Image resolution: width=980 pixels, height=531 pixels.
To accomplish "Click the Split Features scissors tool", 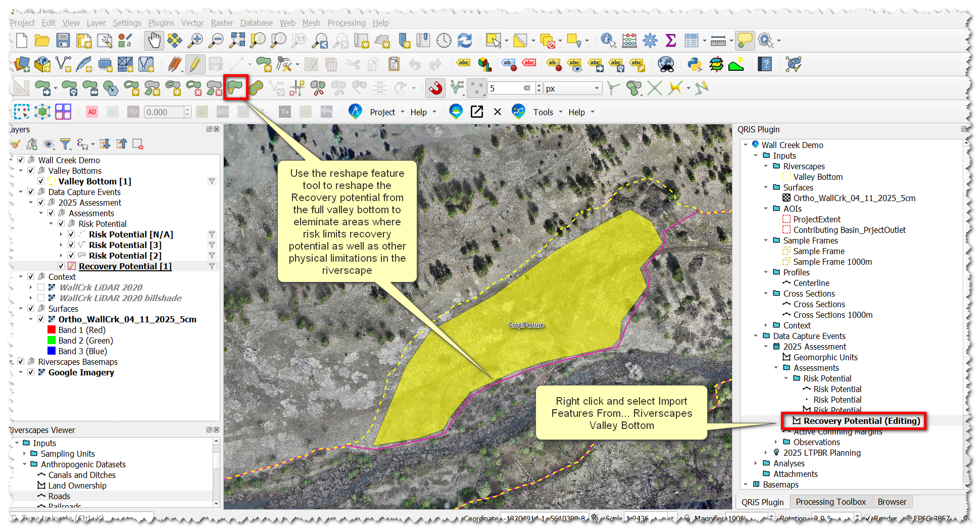I will click(x=318, y=88).
